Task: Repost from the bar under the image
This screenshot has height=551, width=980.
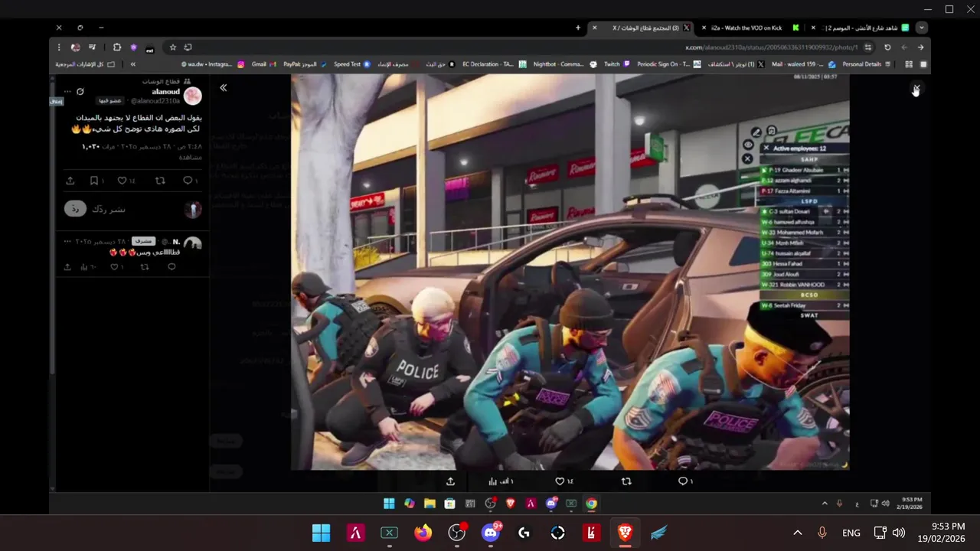Action: (x=626, y=481)
